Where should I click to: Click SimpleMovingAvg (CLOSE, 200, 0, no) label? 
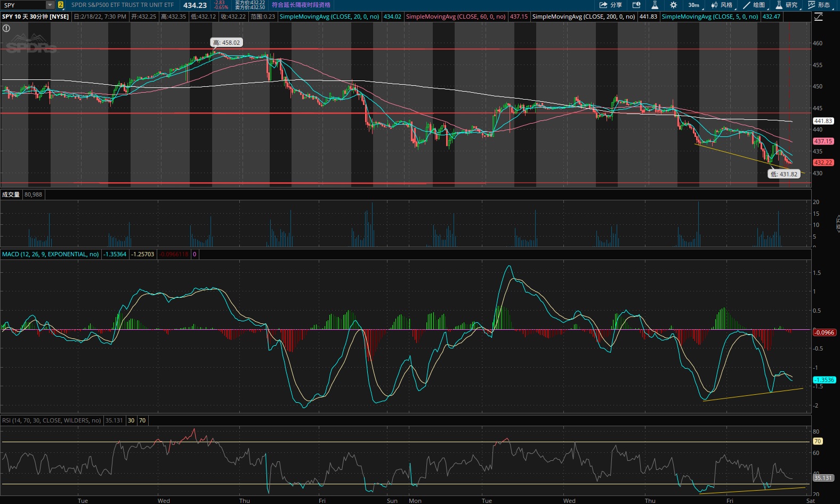tap(584, 17)
